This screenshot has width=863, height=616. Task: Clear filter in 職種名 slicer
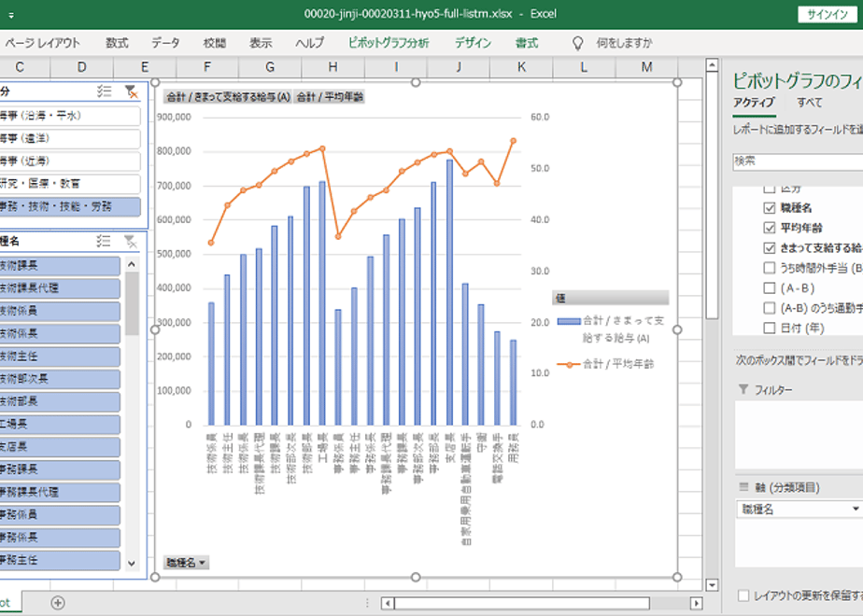pyautogui.click(x=131, y=241)
